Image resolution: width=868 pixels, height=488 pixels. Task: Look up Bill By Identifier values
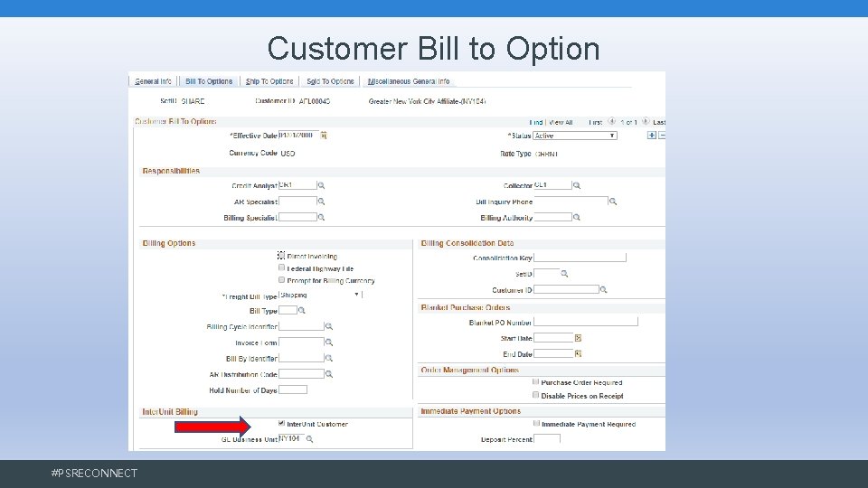pyautogui.click(x=329, y=358)
